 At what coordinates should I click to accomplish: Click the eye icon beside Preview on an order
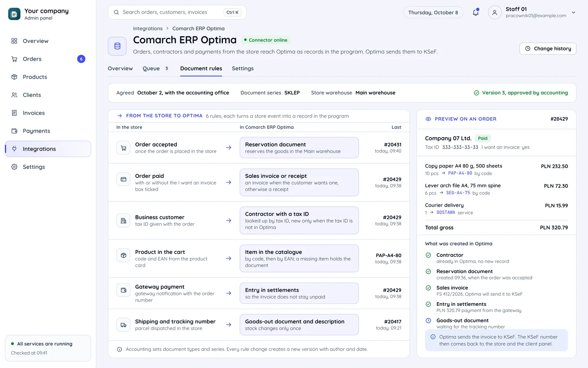coord(428,119)
